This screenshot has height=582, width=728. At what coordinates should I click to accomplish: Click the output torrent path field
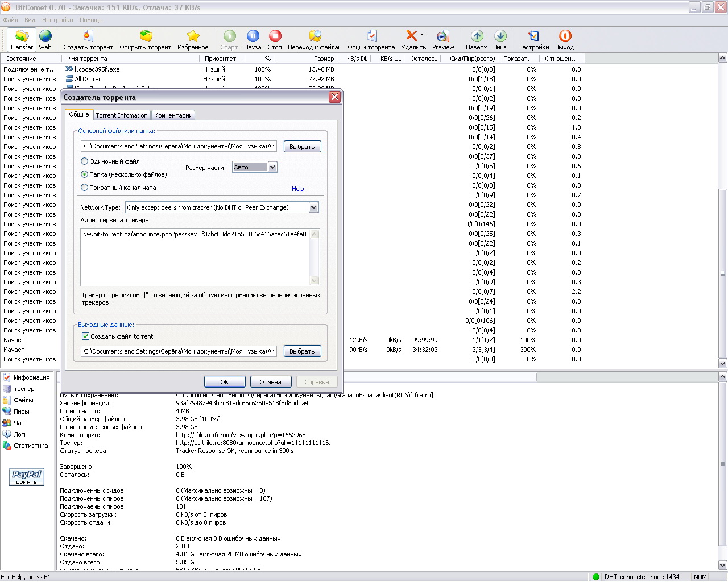coord(179,351)
